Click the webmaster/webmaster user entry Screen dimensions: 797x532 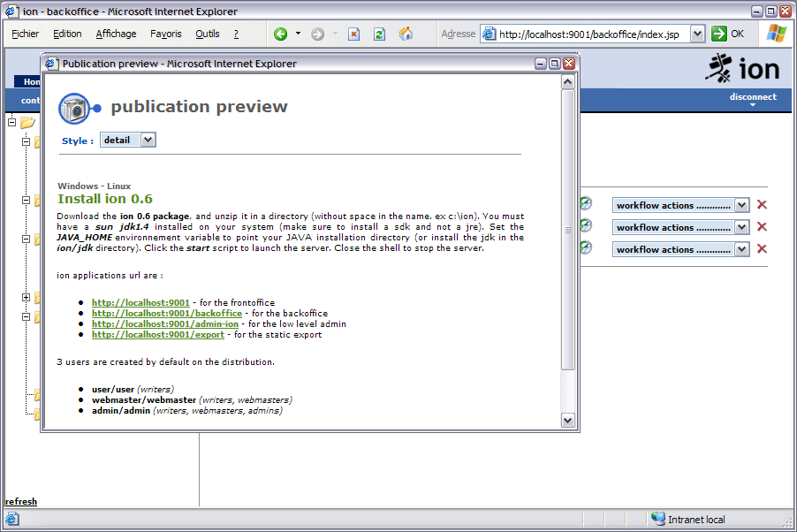192,399
